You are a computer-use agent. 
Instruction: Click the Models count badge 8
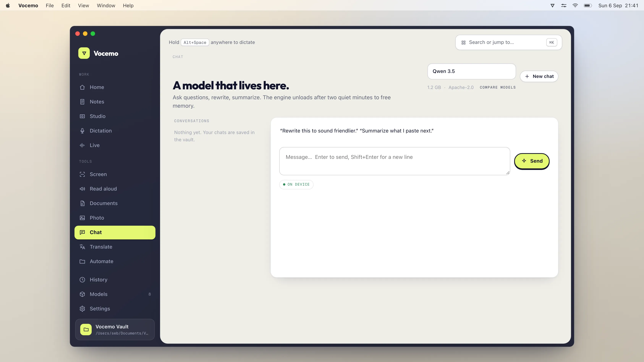click(150, 294)
